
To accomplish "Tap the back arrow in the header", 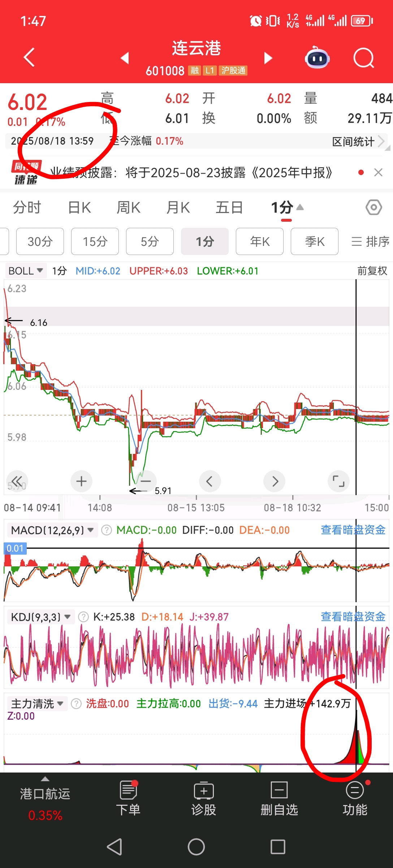I will 29,57.
